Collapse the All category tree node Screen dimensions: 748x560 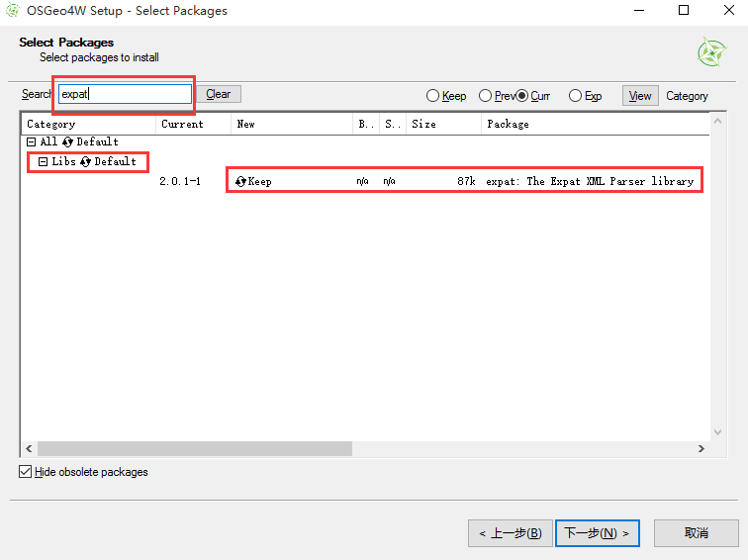click(x=31, y=141)
